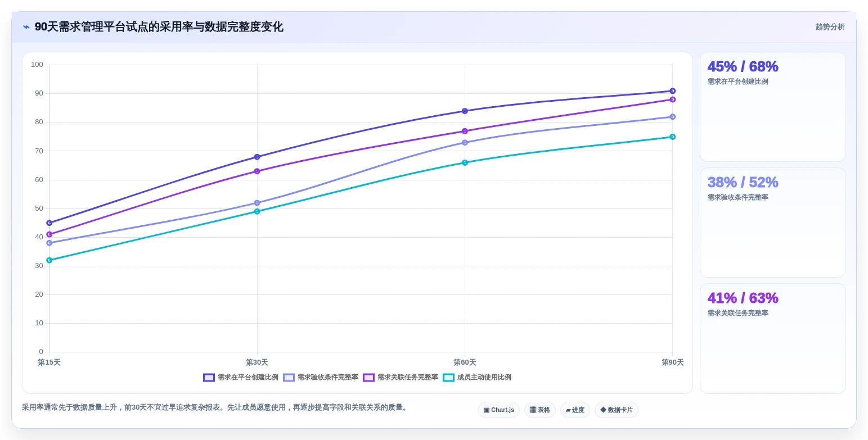Image resolution: width=868 pixels, height=440 pixels.
Task: Open the 38% / 52% stat card
Action: tap(772, 223)
